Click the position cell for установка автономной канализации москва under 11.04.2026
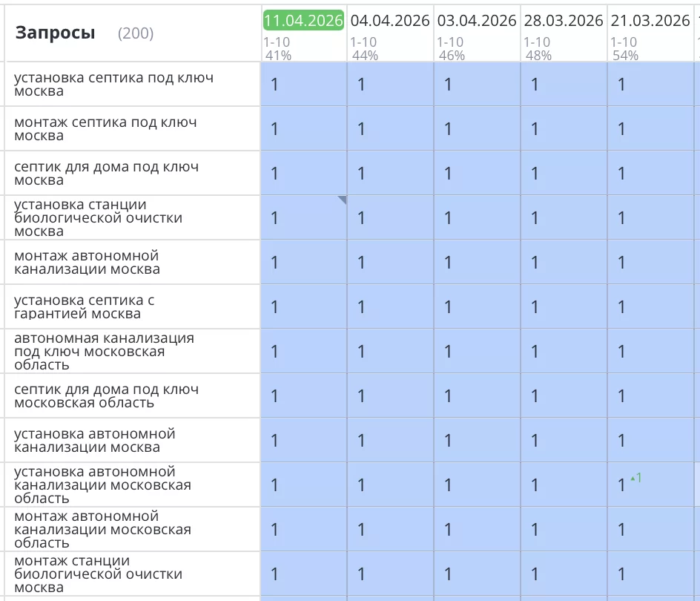The image size is (700, 601). 302,440
